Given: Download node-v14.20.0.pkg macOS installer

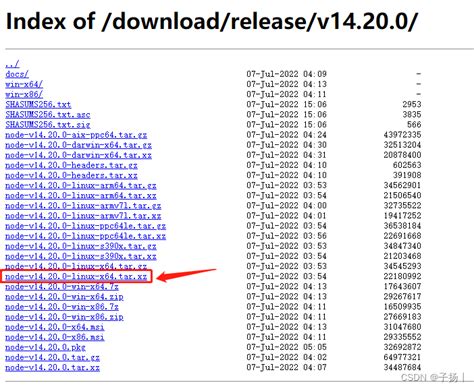Looking at the screenshot, I should [x=45, y=347].
